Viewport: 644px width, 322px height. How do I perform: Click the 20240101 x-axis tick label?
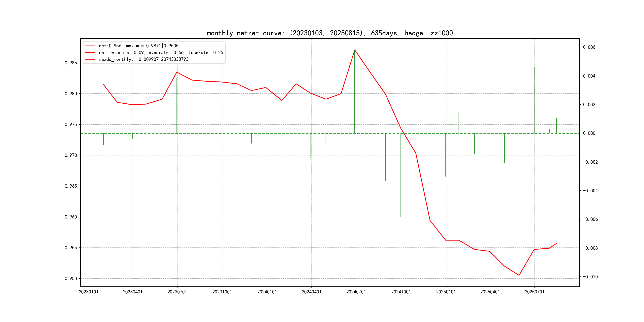click(267, 292)
